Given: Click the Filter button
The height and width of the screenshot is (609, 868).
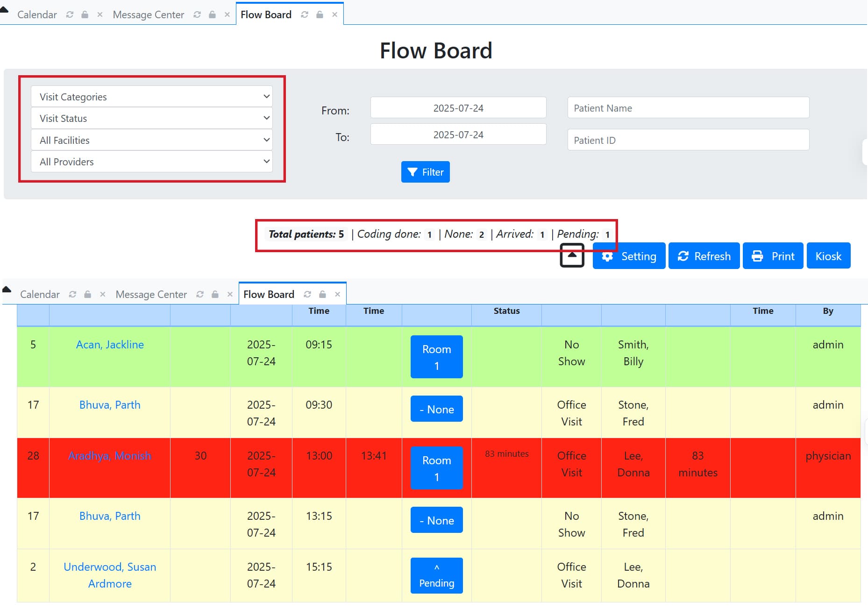Looking at the screenshot, I should point(425,172).
